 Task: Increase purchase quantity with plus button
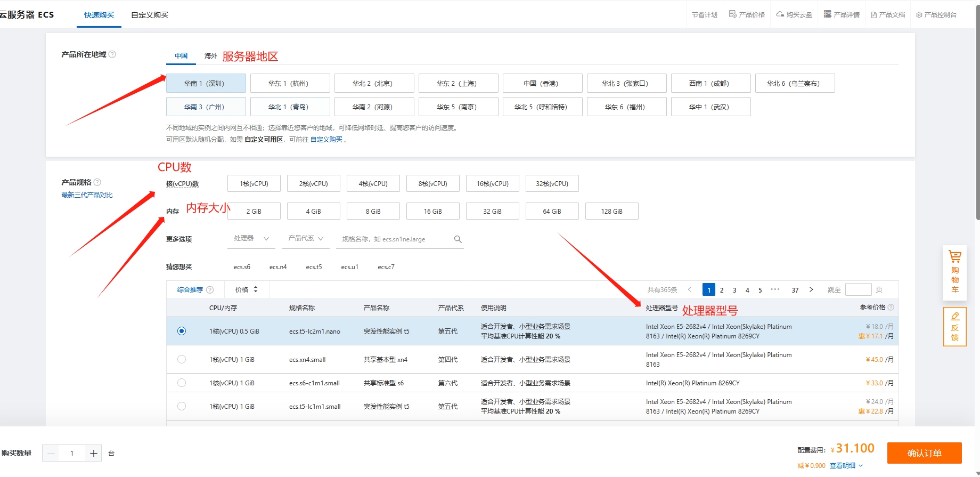[x=94, y=454]
